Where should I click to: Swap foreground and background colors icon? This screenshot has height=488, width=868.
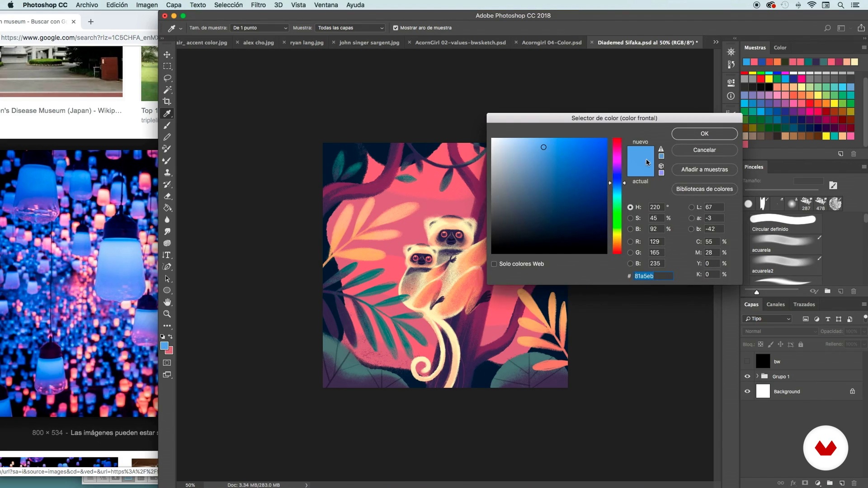pos(170,336)
